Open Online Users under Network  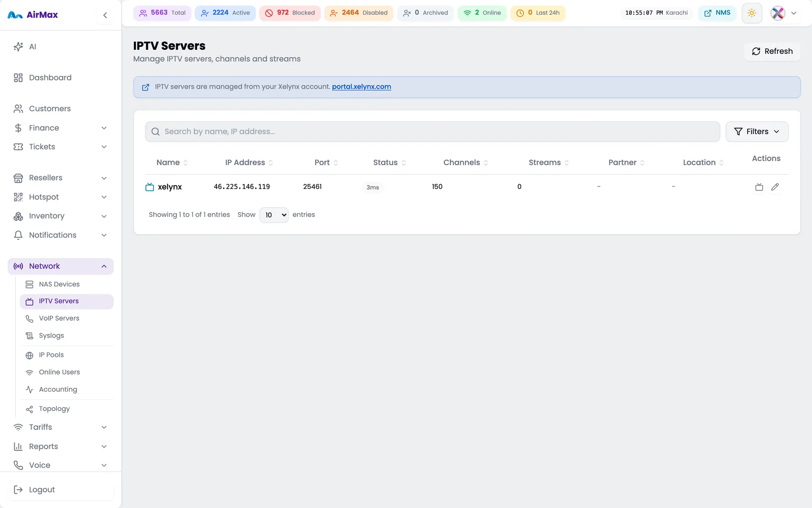[66, 372]
